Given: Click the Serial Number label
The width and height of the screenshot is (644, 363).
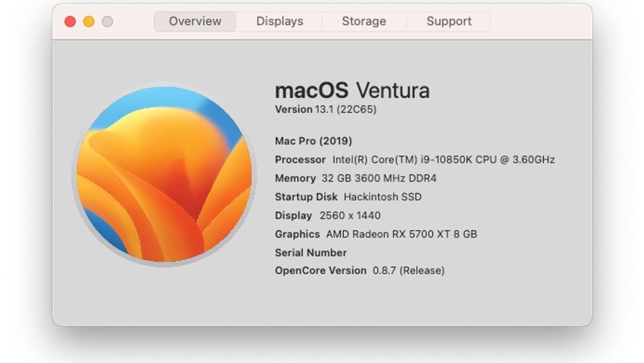Looking at the screenshot, I should 310,253.
